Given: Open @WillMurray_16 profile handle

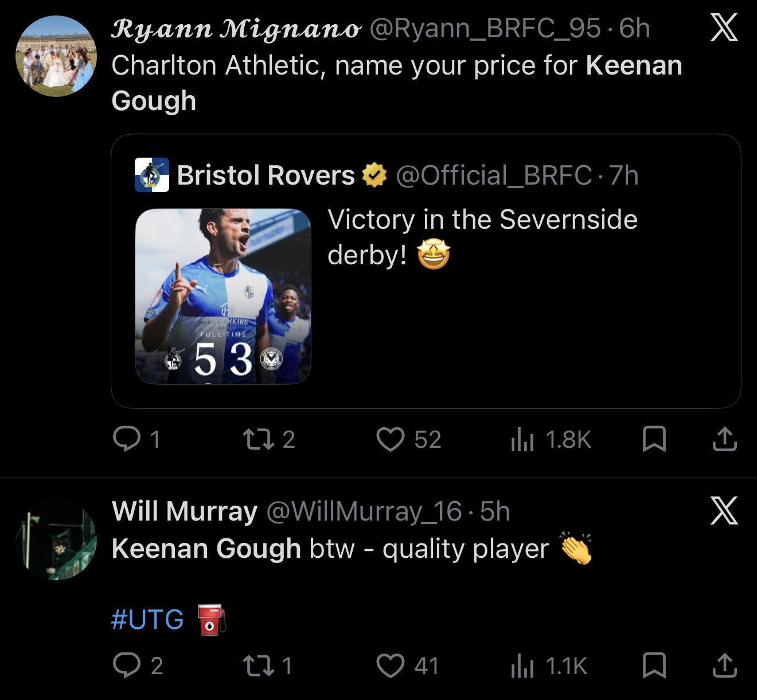Looking at the screenshot, I should [364, 511].
